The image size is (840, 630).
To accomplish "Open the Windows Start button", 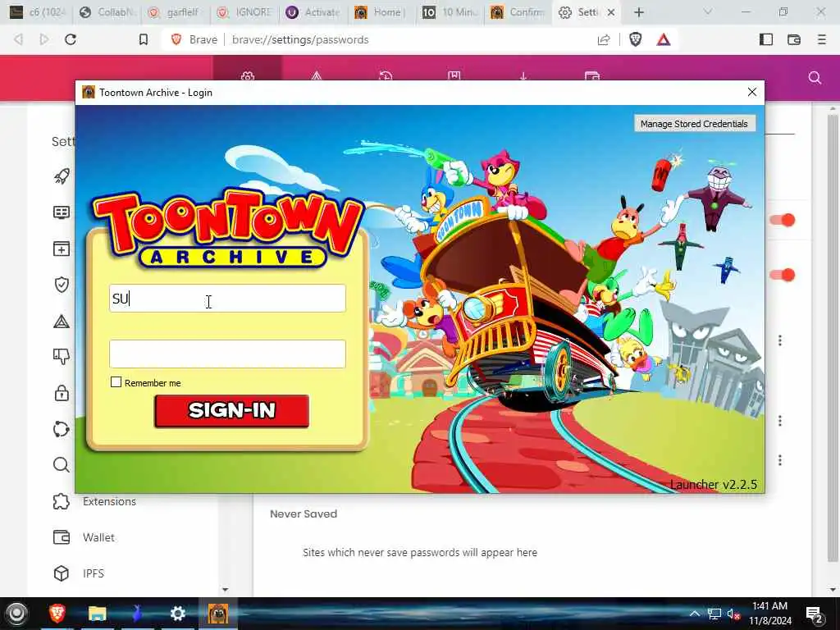I will (x=16, y=614).
